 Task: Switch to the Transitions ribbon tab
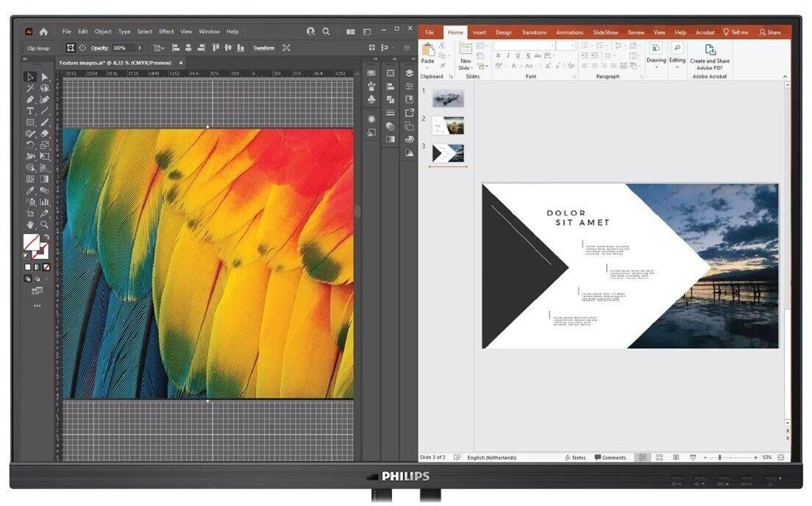[534, 32]
